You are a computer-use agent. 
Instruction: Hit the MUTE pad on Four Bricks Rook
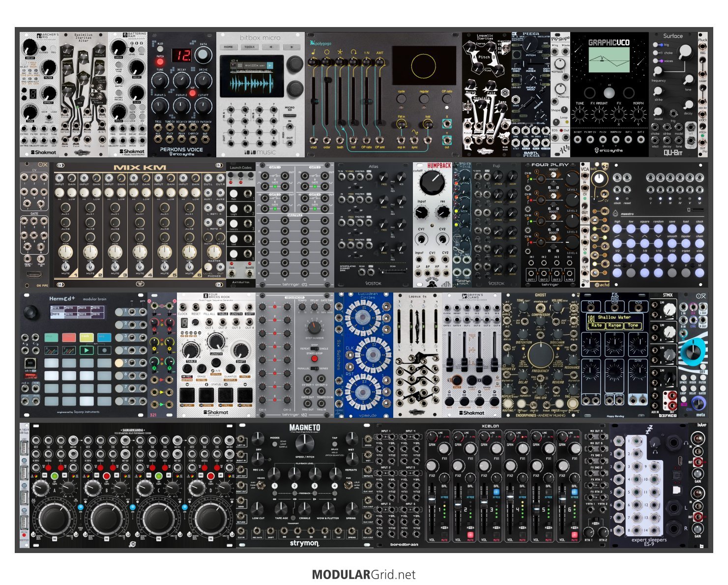pyautogui.click(x=244, y=394)
